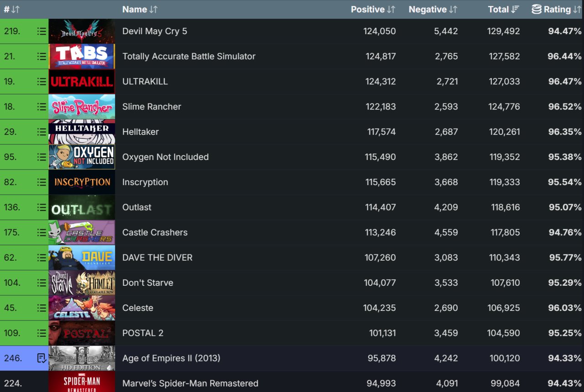Open the Slime Rancher row list icon
The width and height of the screenshot is (584, 392).
tap(42, 107)
